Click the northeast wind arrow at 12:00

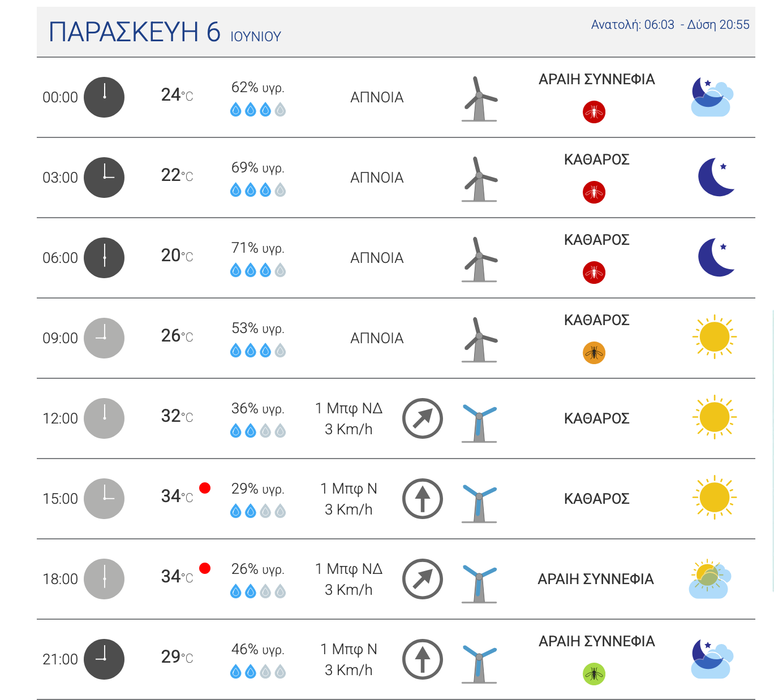point(423,418)
